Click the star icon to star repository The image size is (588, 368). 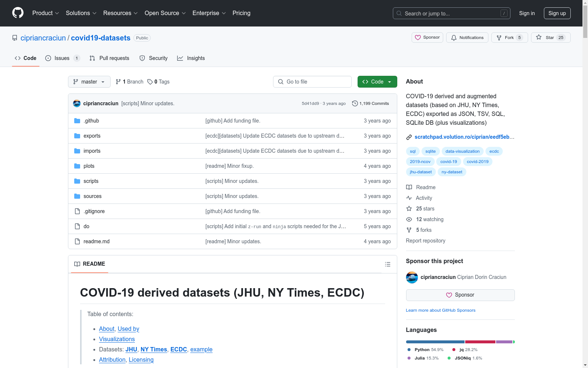tap(539, 37)
